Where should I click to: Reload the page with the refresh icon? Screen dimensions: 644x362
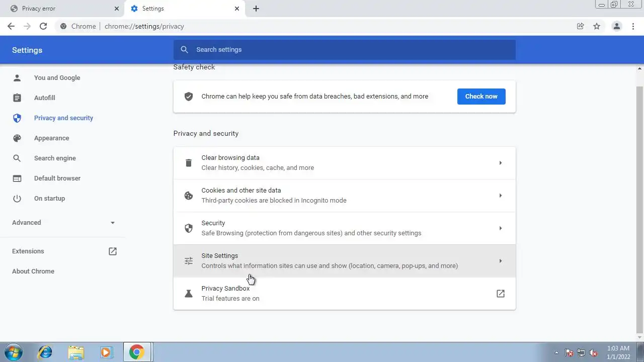coord(43,26)
